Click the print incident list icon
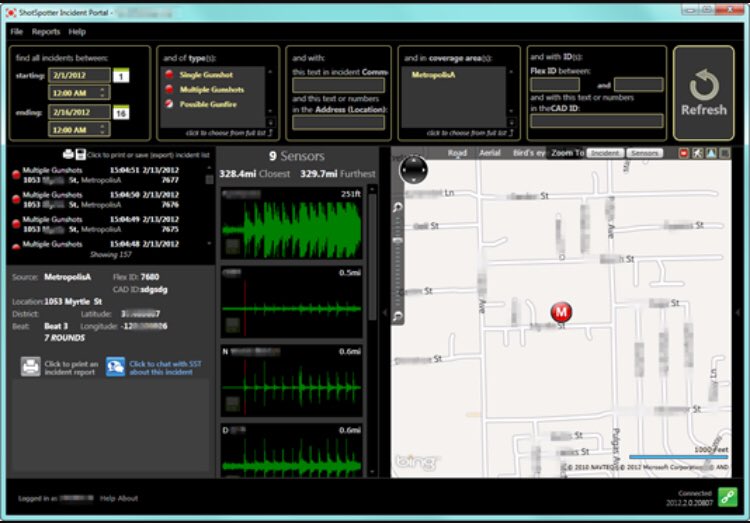Viewport: 750px width, 523px height. pyautogui.click(x=68, y=154)
